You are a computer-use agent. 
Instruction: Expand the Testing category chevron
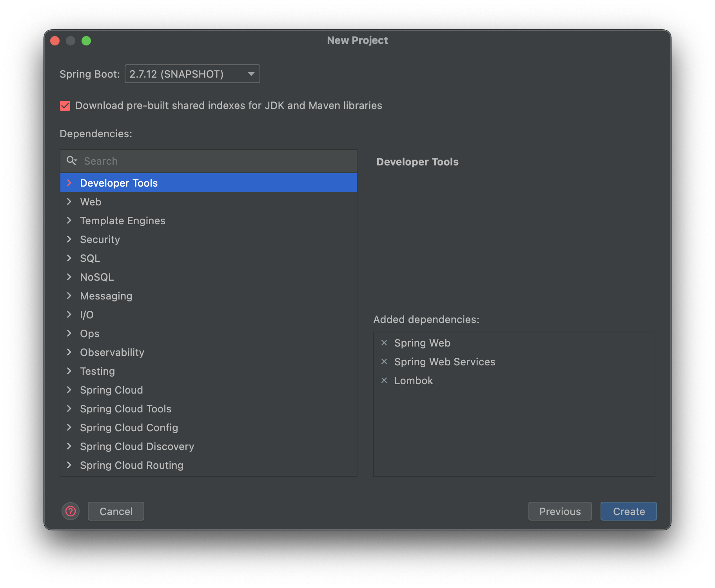pyautogui.click(x=69, y=371)
